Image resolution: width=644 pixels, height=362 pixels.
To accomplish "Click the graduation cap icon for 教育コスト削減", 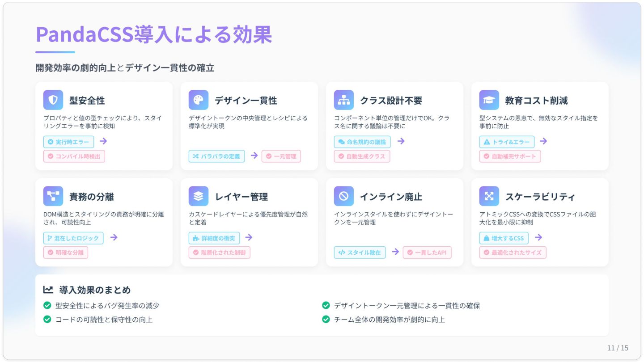I will click(489, 100).
